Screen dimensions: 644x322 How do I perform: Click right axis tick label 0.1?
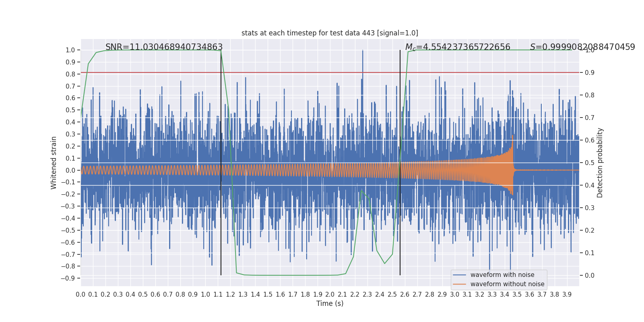pos(590,253)
